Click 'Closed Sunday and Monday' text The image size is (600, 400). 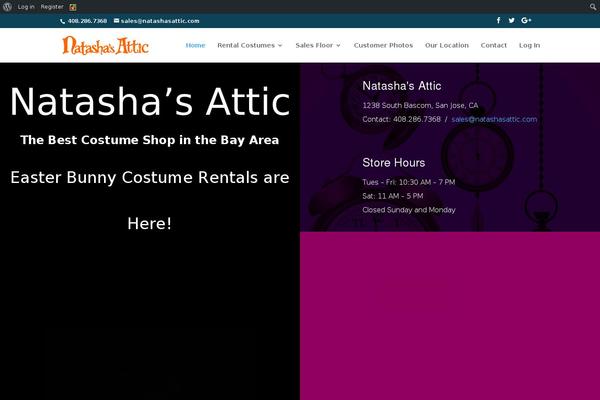point(409,210)
